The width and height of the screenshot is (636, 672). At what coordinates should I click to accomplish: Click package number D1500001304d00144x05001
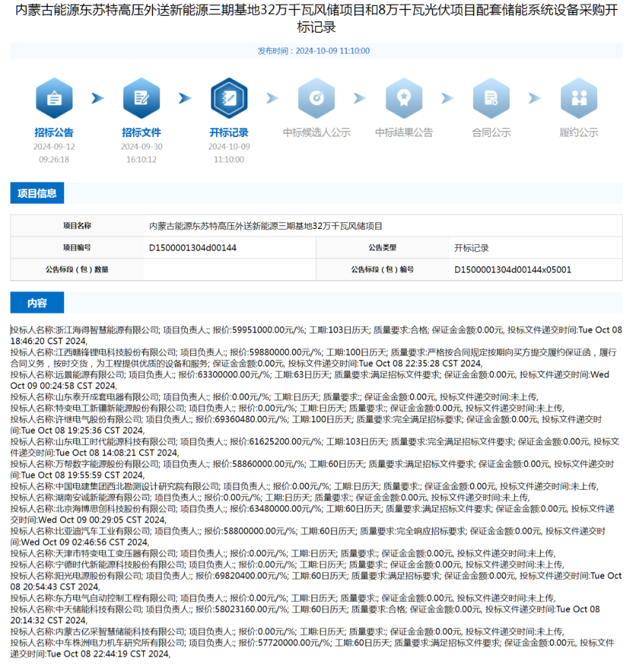(513, 270)
